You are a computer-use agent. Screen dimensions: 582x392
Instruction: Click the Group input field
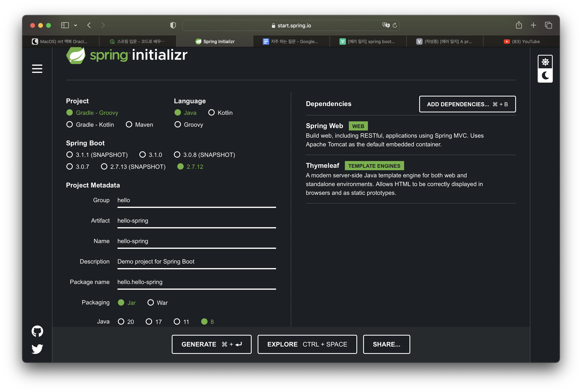197,201
